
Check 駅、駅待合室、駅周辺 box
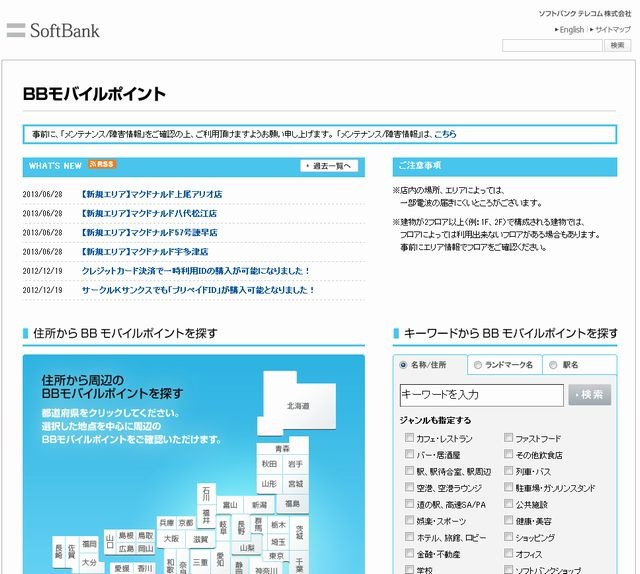coord(409,471)
